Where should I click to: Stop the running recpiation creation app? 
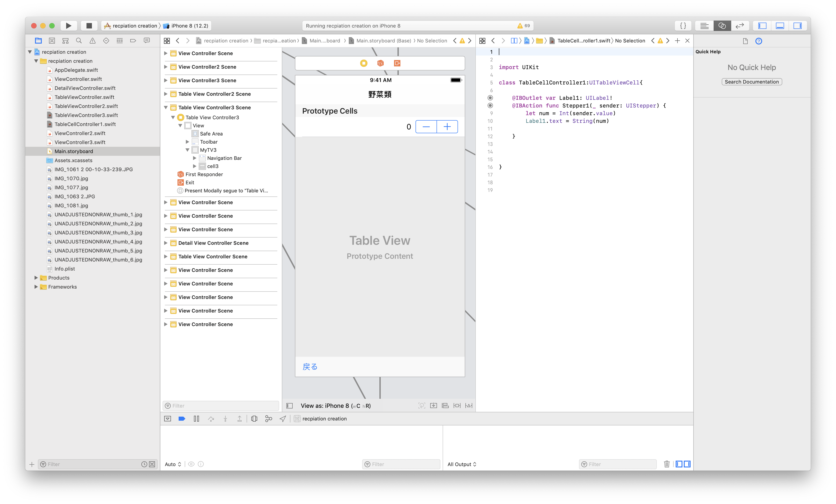tap(89, 26)
